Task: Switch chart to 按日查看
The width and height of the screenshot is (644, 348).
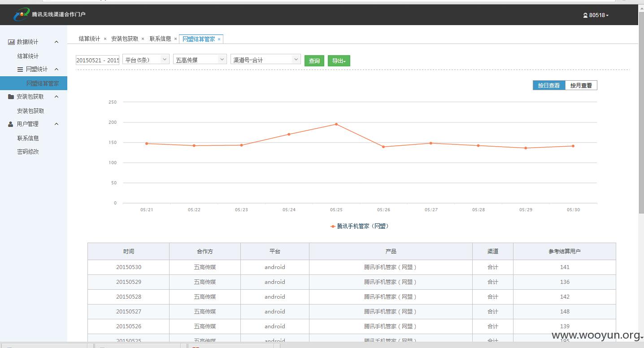Action: click(x=549, y=85)
